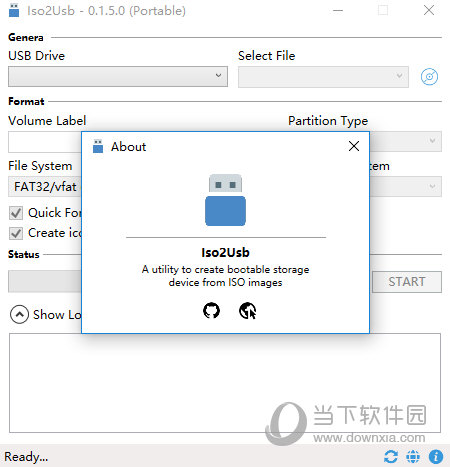Image resolution: width=450 pixels, height=467 pixels.
Task: Open the target system dropdown below Partition Type
Action: pyautogui.click(x=406, y=186)
